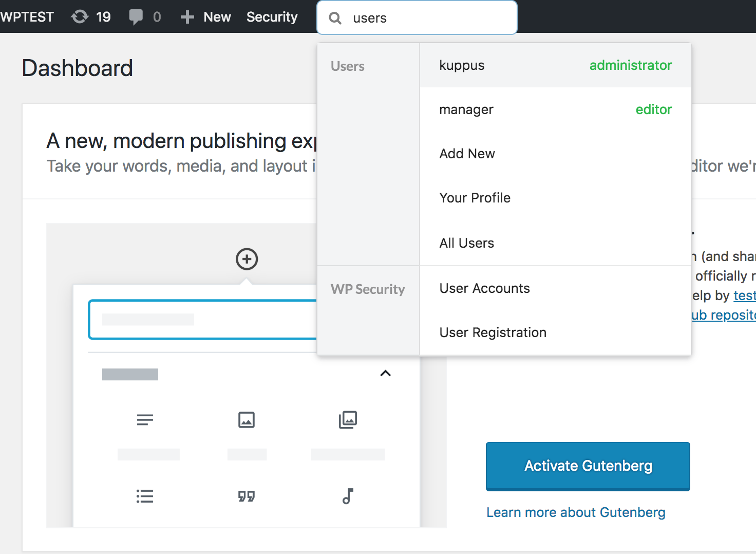Click the magnifier search icon
Viewport: 756px width, 554px height.
tap(335, 18)
